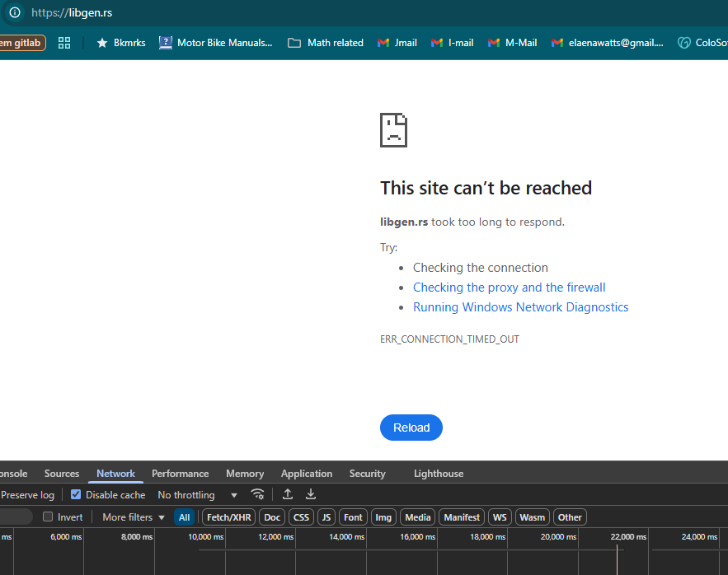Open the M-Mail Gmail bookmark

512,43
